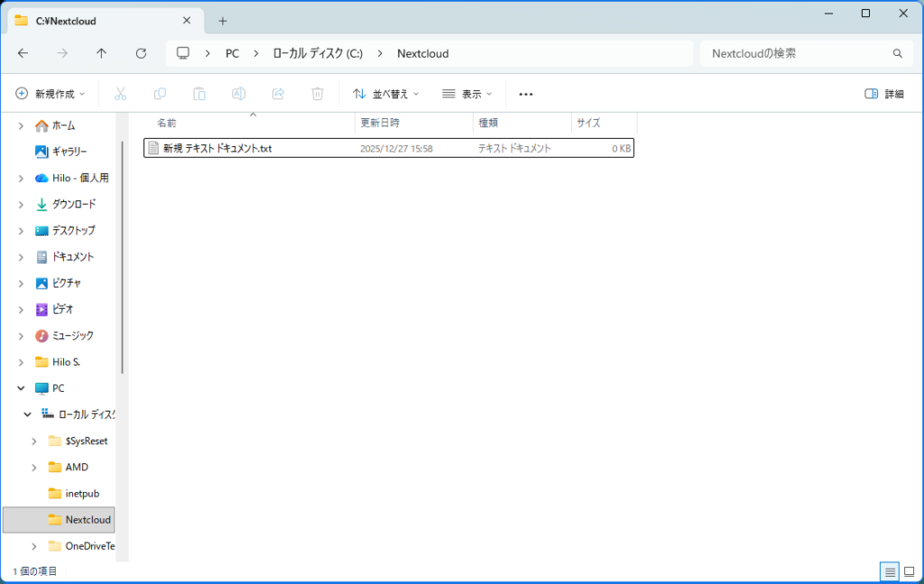Click the Up one level arrow
Image resolution: width=924 pixels, height=584 pixels.
coord(101,53)
